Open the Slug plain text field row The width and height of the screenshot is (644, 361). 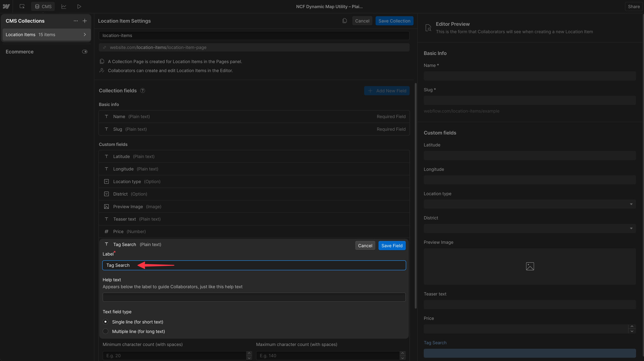[x=254, y=129]
